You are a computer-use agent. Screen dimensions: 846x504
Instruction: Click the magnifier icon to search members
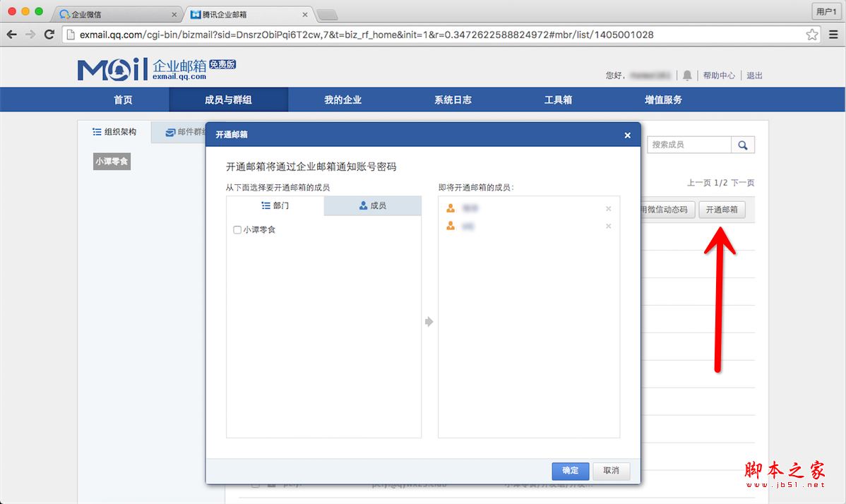coord(743,144)
